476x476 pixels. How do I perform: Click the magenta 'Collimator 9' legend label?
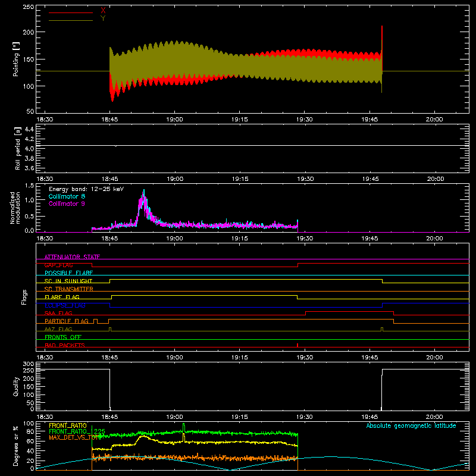coord(67,203)
